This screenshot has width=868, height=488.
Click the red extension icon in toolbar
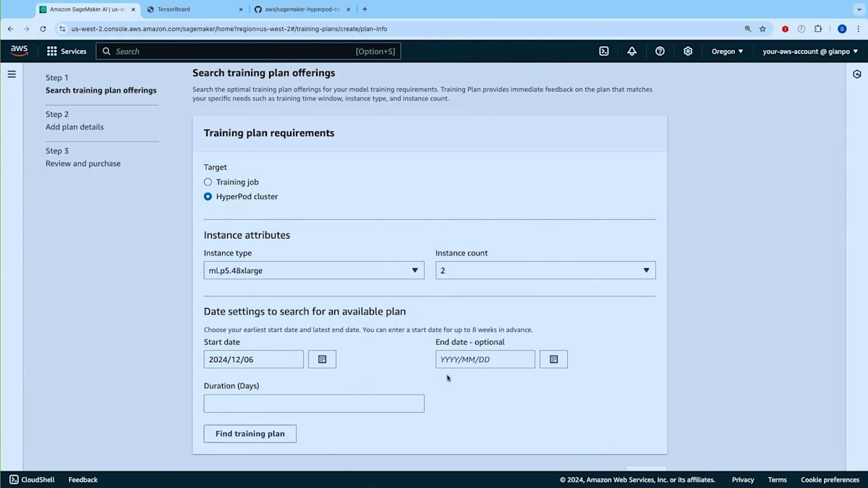(x=786, y=29)
